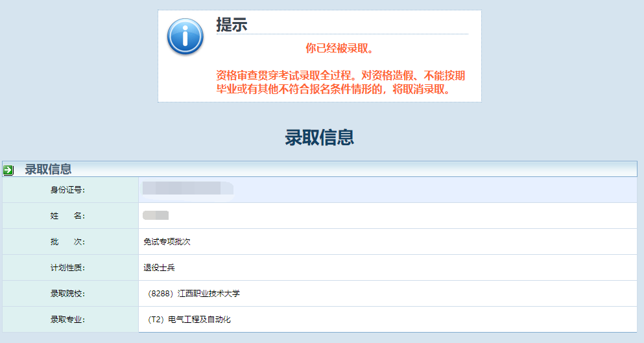Click the green arrow icon beside 录取信息
The width and height of the screenshot is (644, 343).
(x=8, y=170)
